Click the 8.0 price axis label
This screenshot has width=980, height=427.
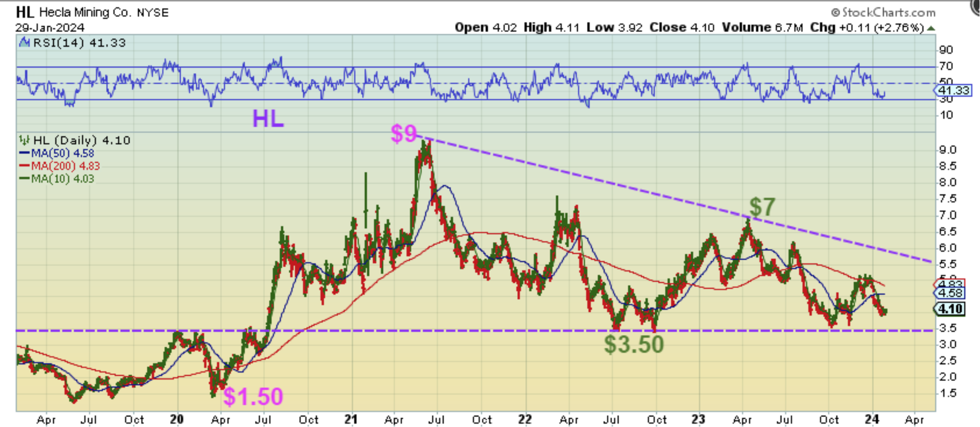pyautogui.click(x=948, y=183)
